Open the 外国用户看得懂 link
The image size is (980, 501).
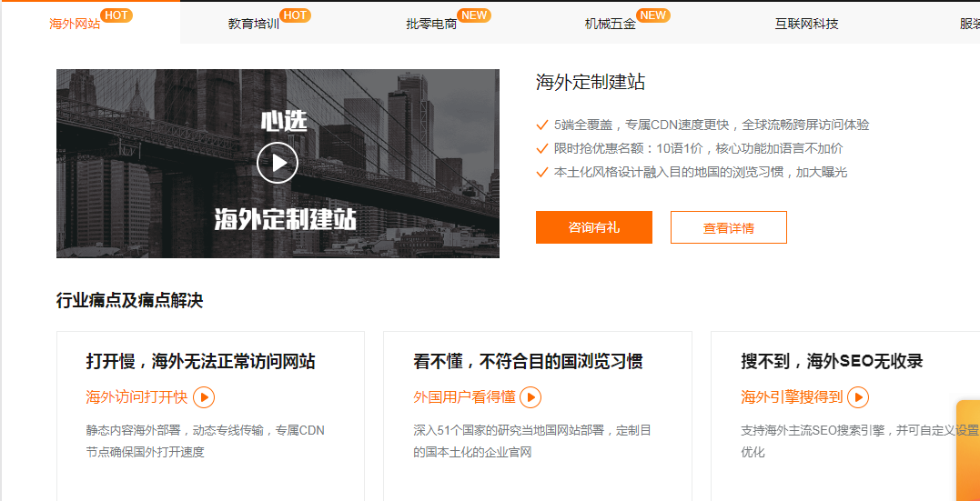click(x=464, y=397)
